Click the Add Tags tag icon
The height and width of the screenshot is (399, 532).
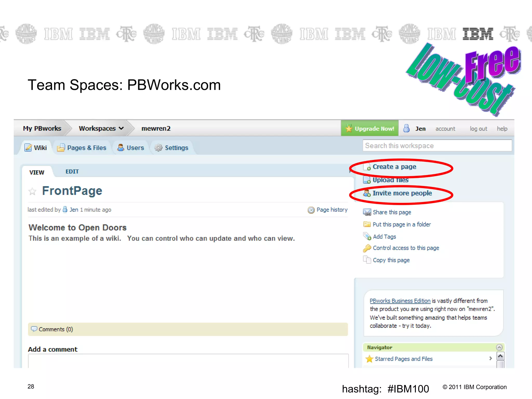pos(367,236)
